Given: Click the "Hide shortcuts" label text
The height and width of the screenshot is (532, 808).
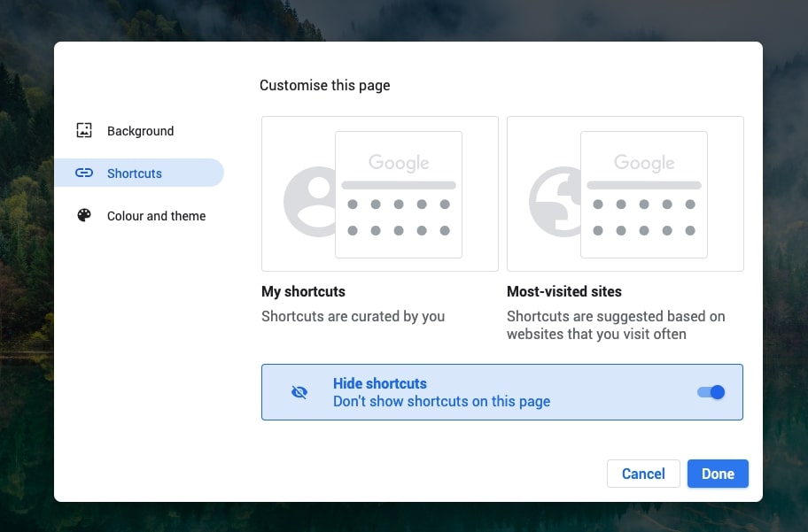Looking at the screenshot, I should [x=380, y=383].
